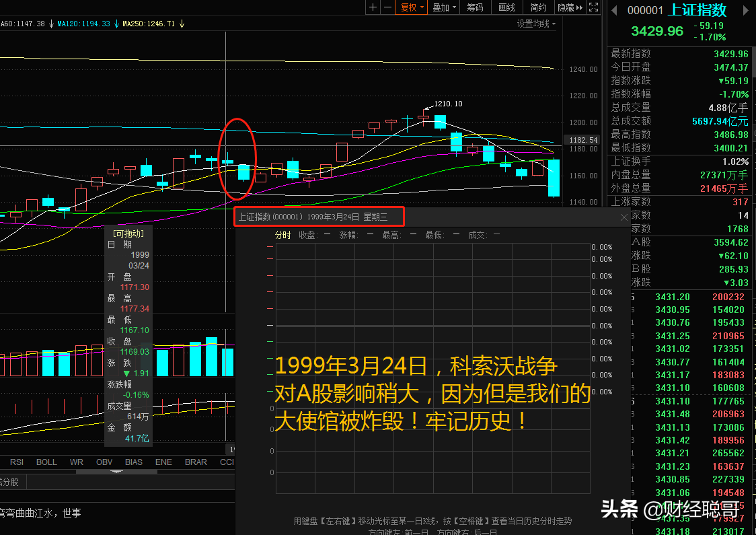Click tick row with volume 200232
Viewport: 756px width, 535px height.
tap(693, 297)
